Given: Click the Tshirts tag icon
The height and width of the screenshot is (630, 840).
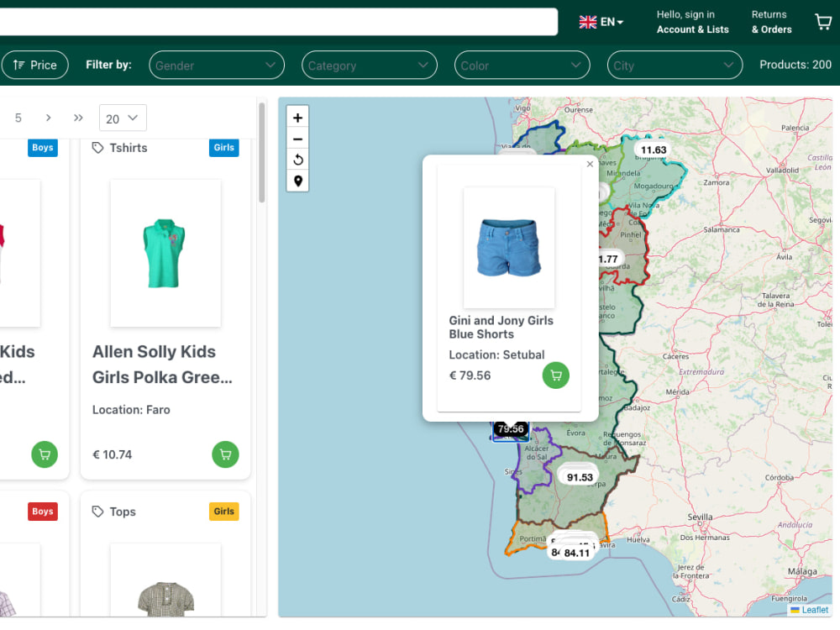Looking at the screenshot, I should (97, 148).
